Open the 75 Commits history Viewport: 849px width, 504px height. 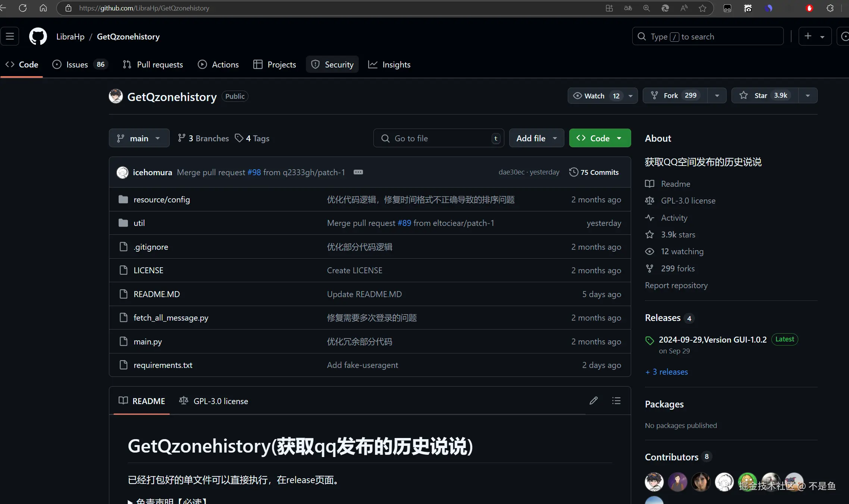point(594,172)
